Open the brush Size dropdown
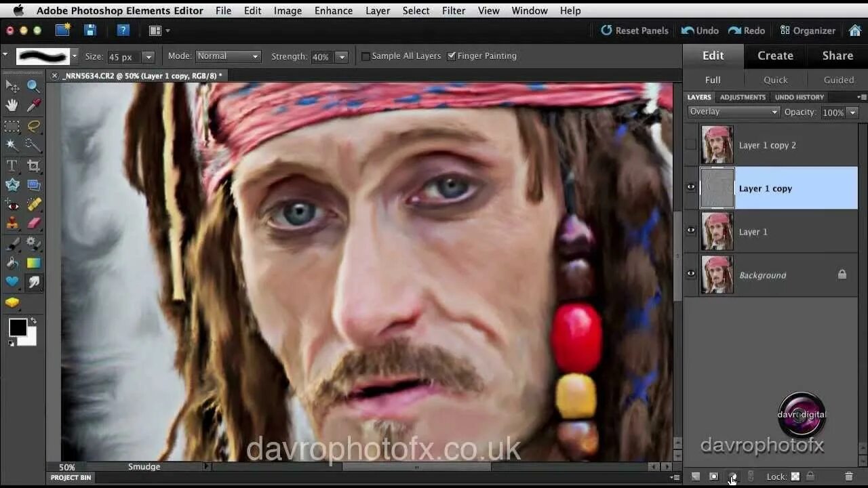Image resolution: width=868 pixels, height=488 pixels. (149, 57)
